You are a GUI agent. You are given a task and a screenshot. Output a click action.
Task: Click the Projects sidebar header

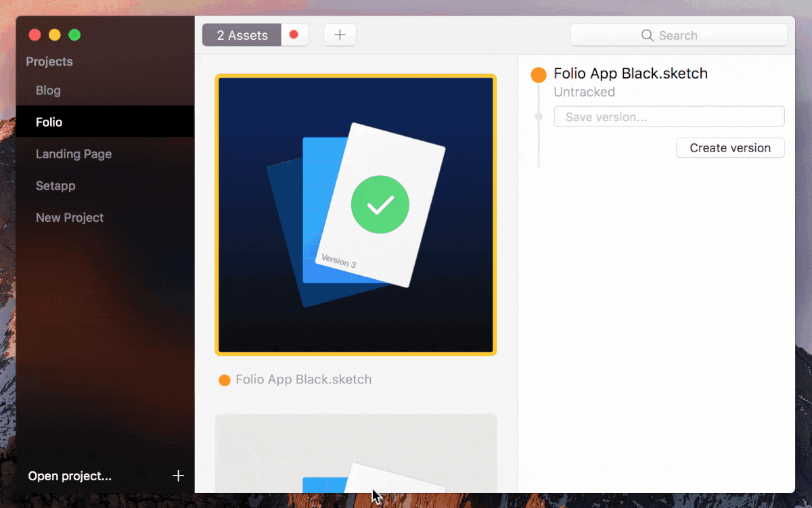pos(49,62)
